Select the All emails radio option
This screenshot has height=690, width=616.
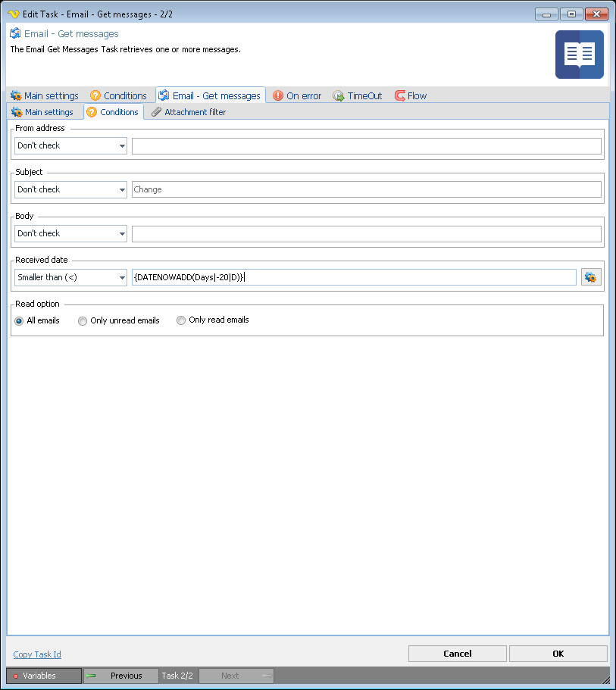click(x=20, y=320)
